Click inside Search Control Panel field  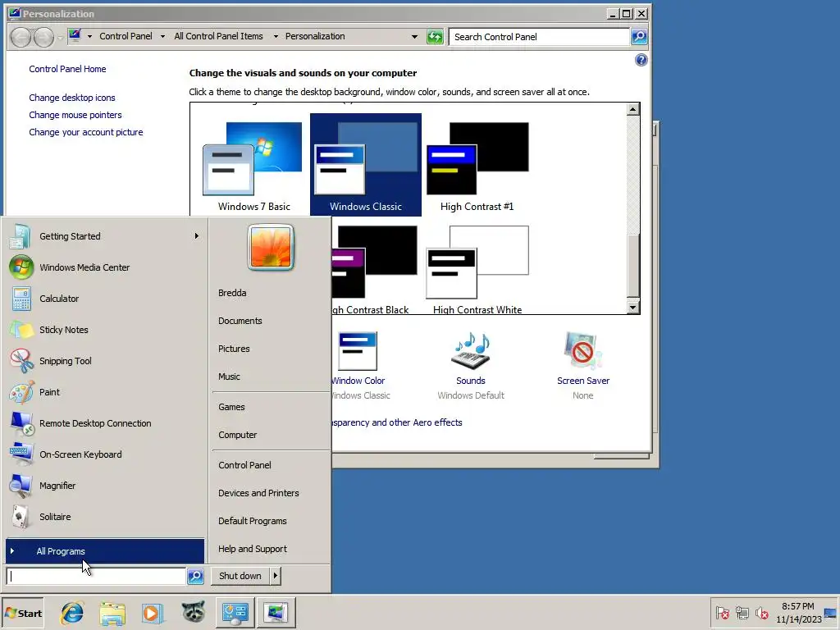click(538, 36)
